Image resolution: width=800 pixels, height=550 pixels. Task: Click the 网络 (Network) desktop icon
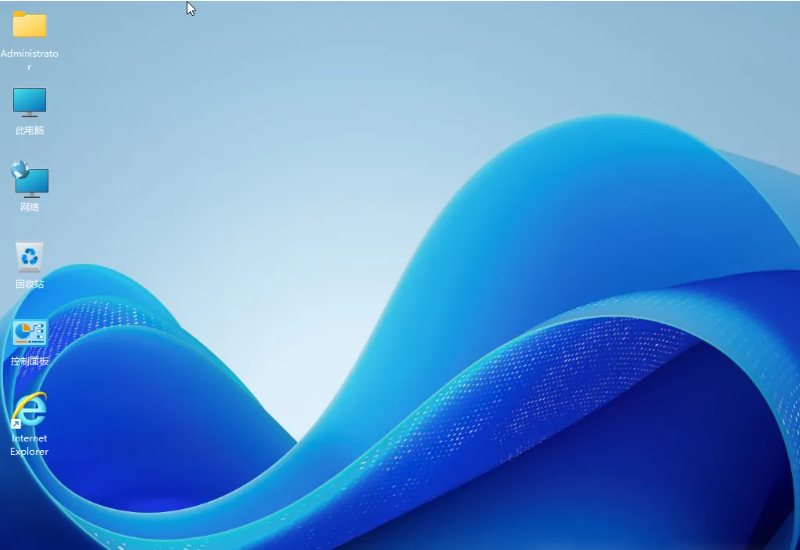[30, 180]
